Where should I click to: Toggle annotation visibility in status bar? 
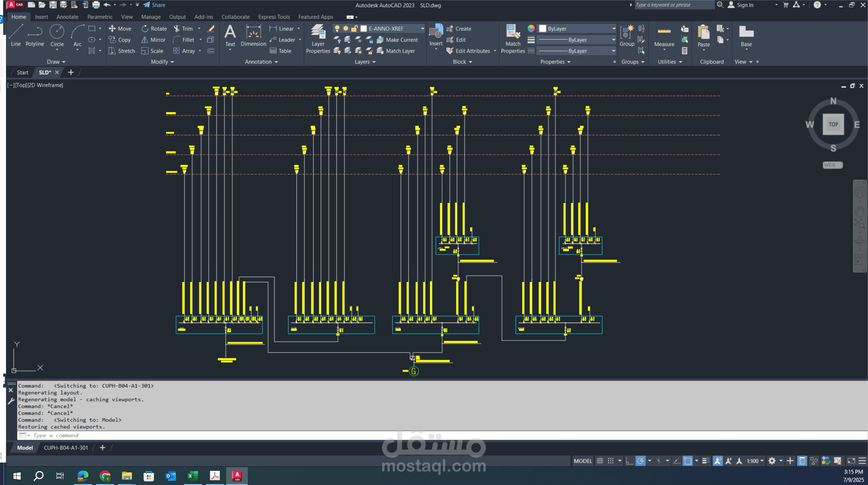click(718, 461)
